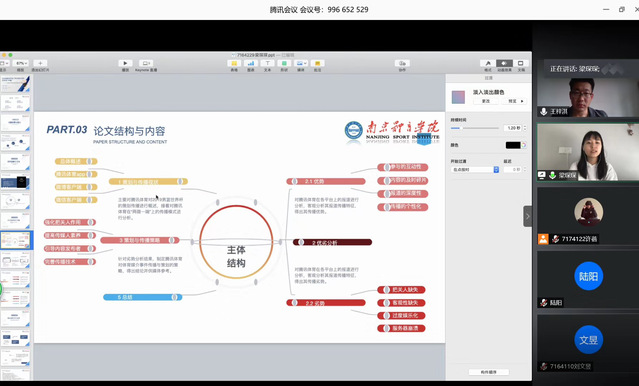Adjust the transition duration slider
639x386 pixels.
click(475, 128)
